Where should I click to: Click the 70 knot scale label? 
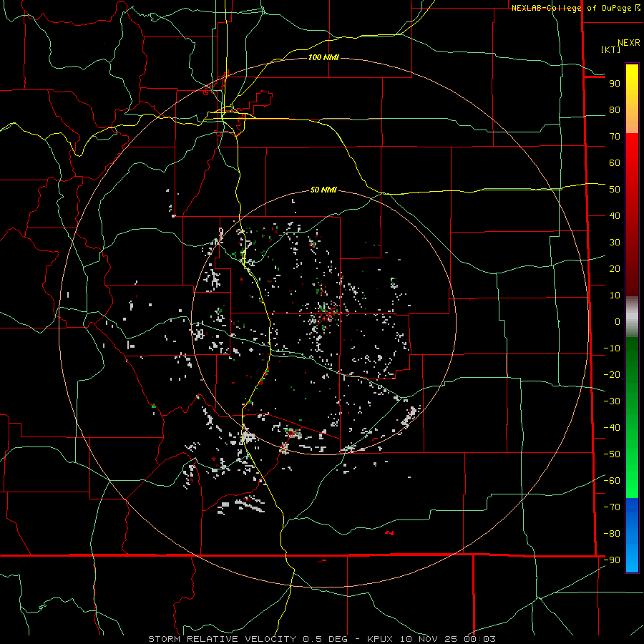coord(615,137)
